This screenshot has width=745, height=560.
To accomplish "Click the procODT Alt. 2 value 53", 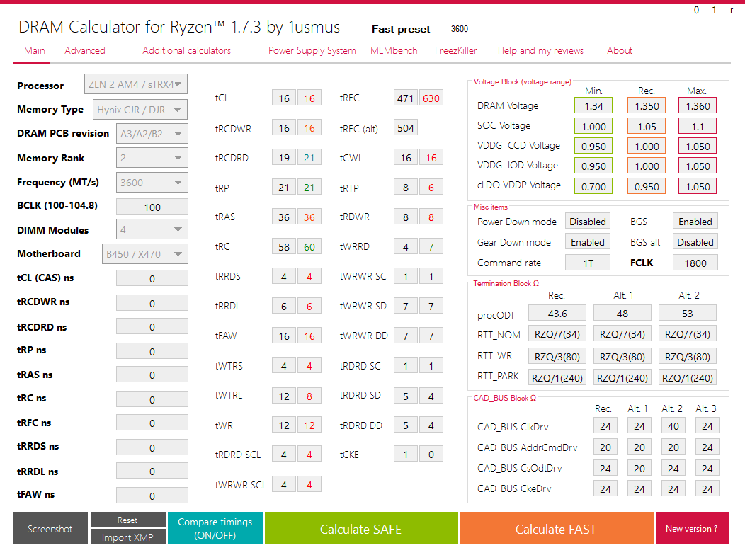I will [688, 314].
